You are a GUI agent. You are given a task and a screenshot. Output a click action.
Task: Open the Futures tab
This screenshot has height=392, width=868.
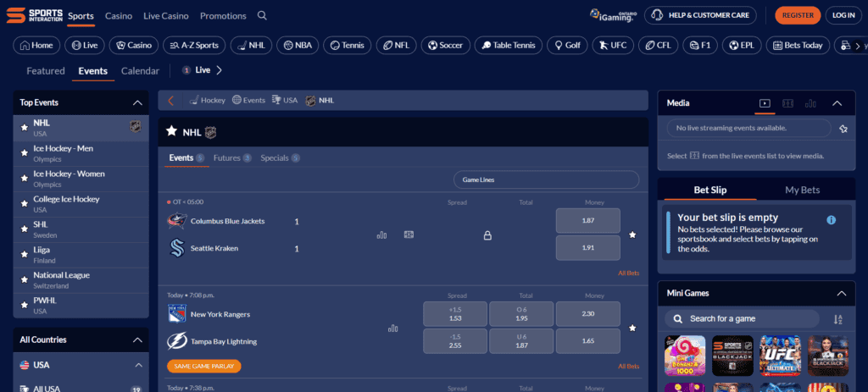[232, 158]
